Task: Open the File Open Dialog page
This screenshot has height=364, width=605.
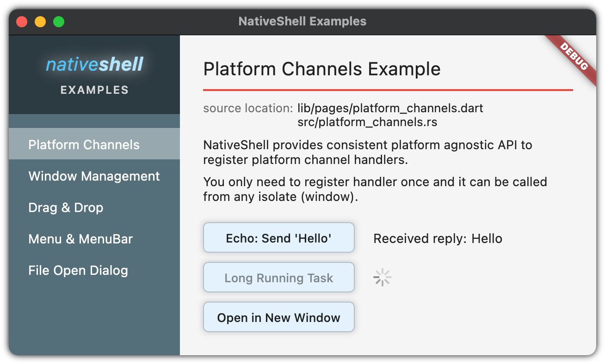Action: (x=78, y=270)
